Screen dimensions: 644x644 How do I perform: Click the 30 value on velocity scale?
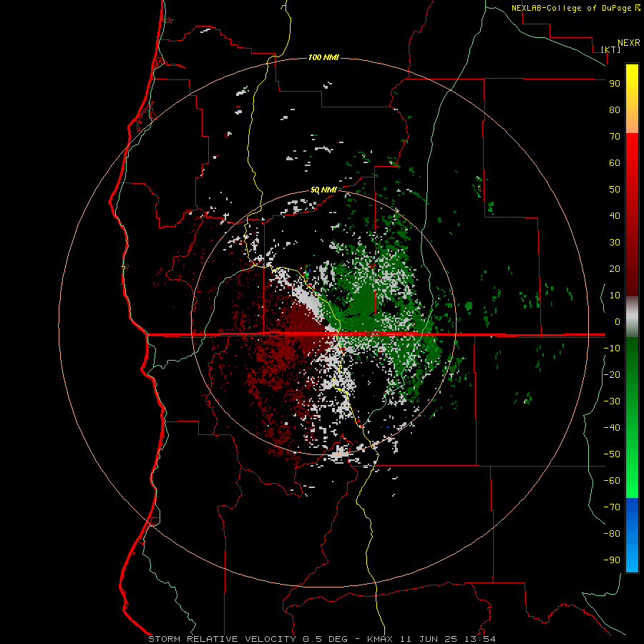[615, 243]
